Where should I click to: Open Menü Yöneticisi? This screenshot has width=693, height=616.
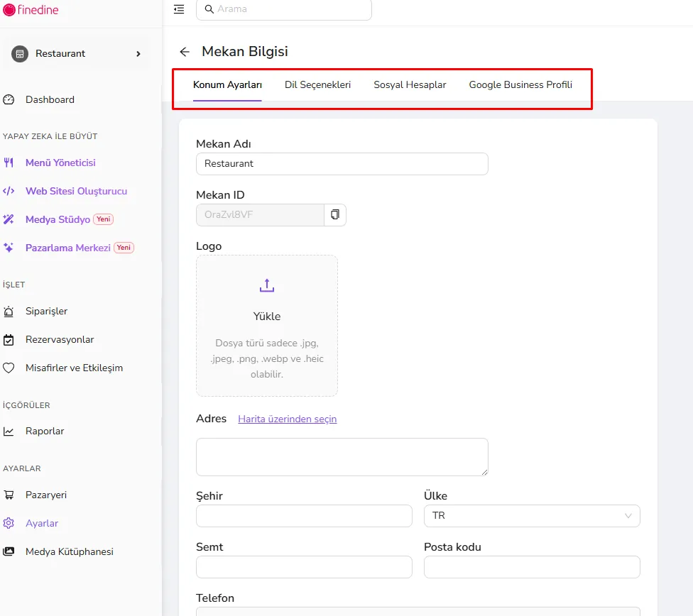click(60, 163)
